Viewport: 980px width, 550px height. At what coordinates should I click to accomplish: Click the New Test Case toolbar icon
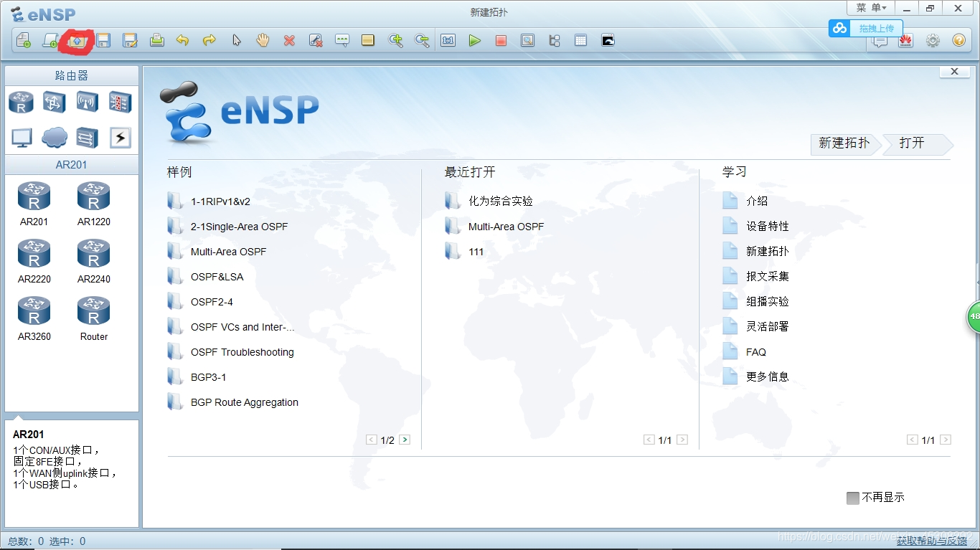(x=50, y=41)
